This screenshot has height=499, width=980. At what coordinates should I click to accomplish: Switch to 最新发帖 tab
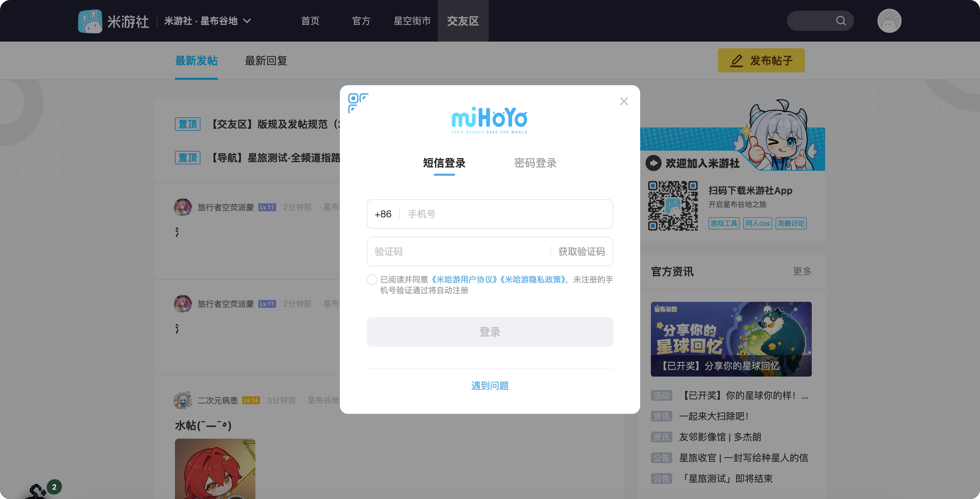pyautogui.click(x=196, y=60)
